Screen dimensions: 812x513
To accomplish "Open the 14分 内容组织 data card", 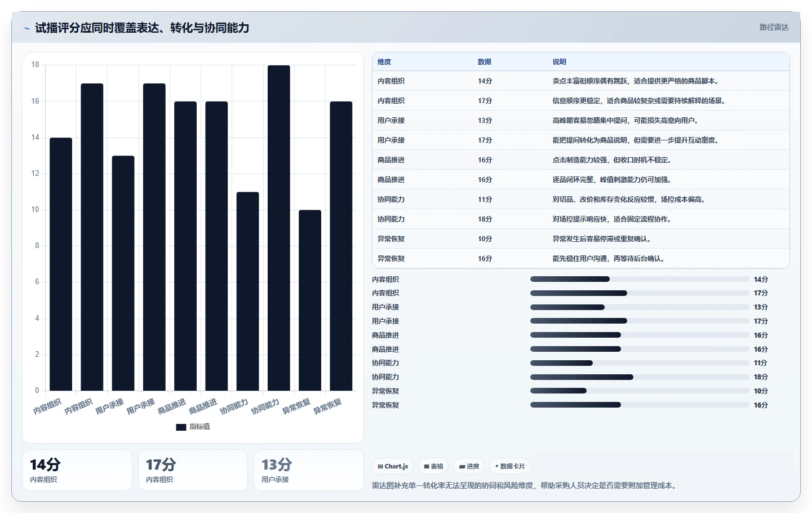I will click(x=77, y=470).
